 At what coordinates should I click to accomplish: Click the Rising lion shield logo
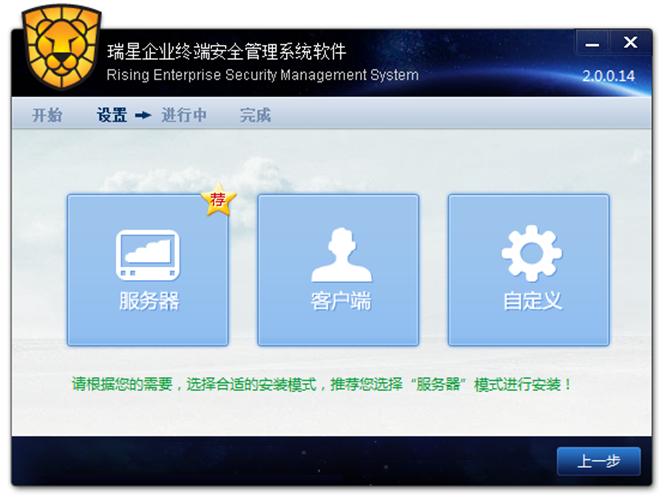[61, 47]
